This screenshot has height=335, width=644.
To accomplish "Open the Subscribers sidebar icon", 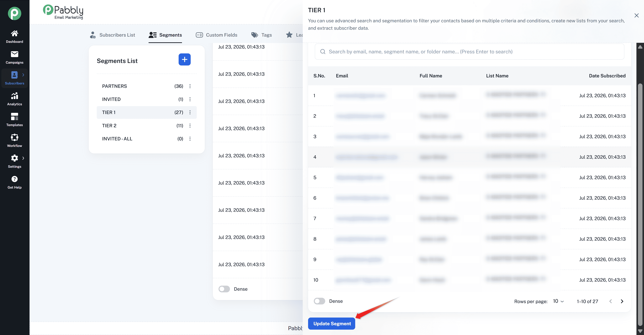I will point(14,75).
